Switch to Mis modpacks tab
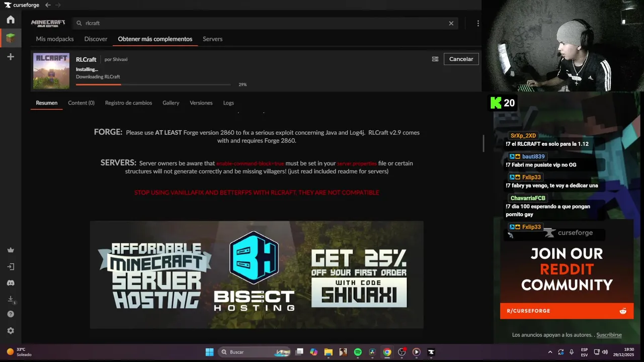The width and height of the screenshot is (644, 362). click(55, 39)
